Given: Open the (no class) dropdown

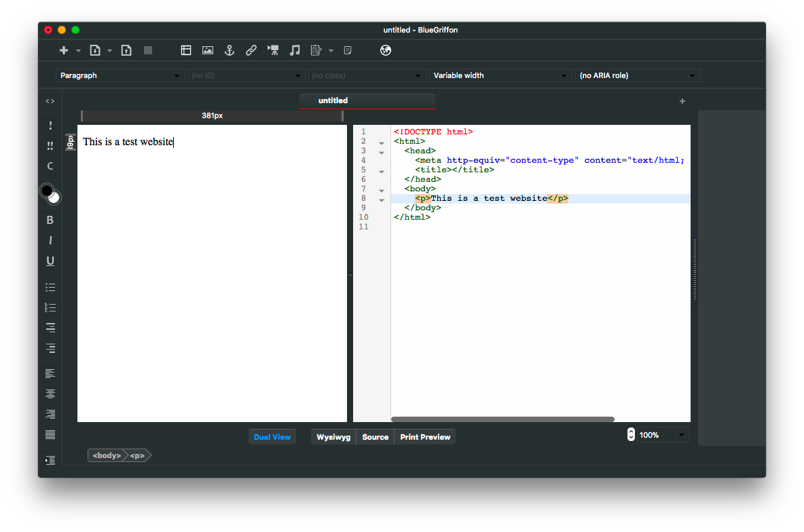Looking at the screenshot, I should coord(366,75).
